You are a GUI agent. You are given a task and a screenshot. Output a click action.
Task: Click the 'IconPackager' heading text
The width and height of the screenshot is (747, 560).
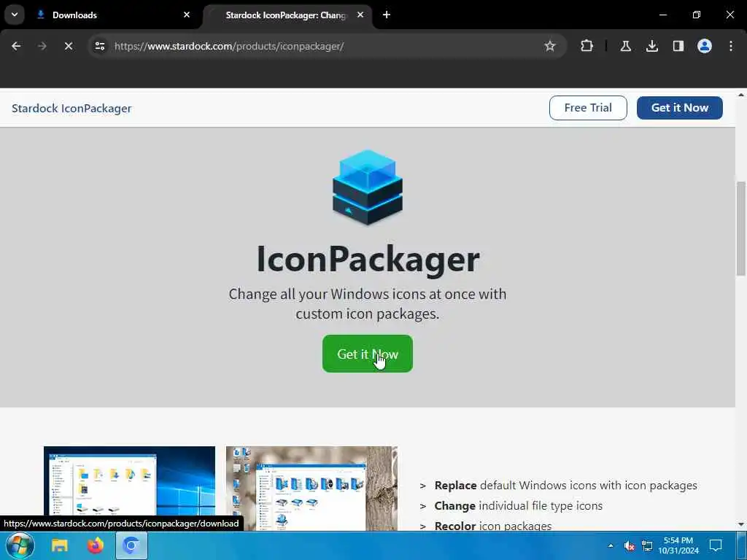pos(368,259)
